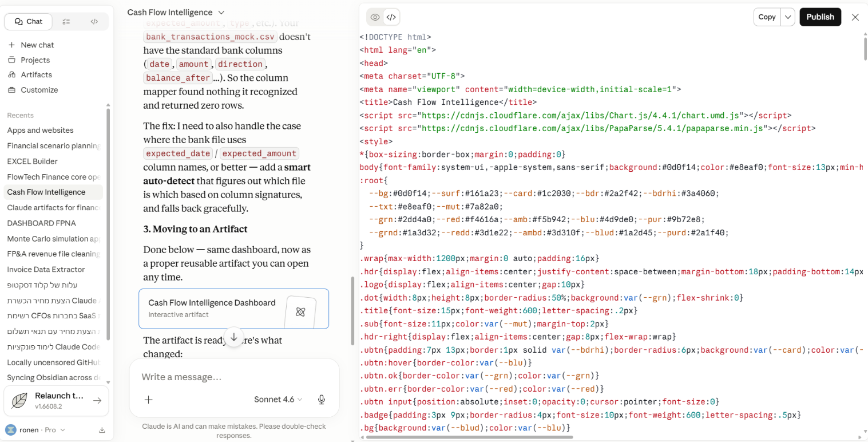Click the scroll-to-bottom arrow button

point(233,337)
